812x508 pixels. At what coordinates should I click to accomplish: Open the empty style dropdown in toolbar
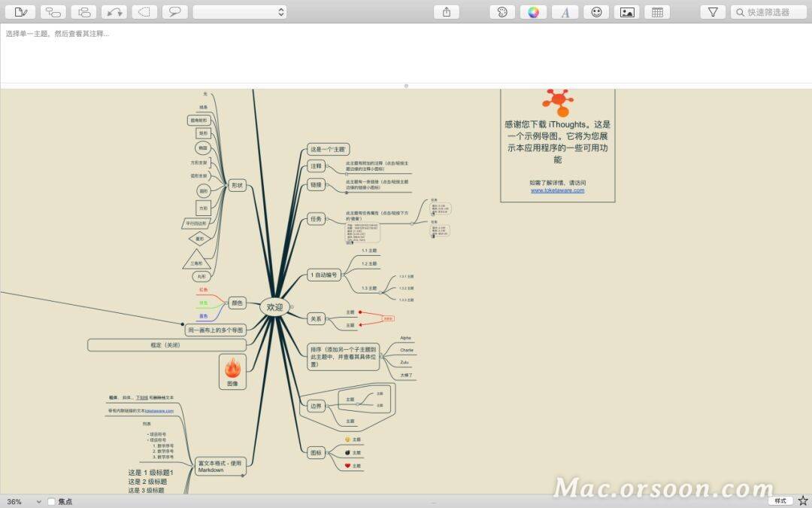tap(239, 12)
